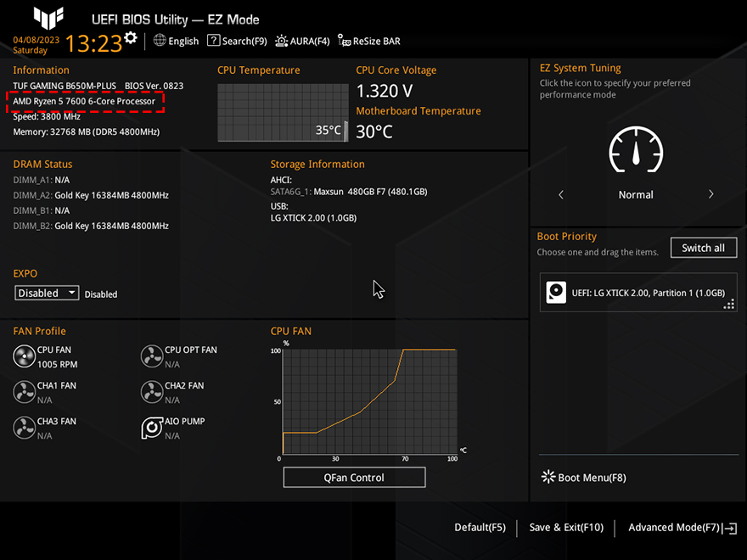This screenshot has width=747, height=560.
Task: Click the date 04/08/2023 text
Action: coord(37,40)
